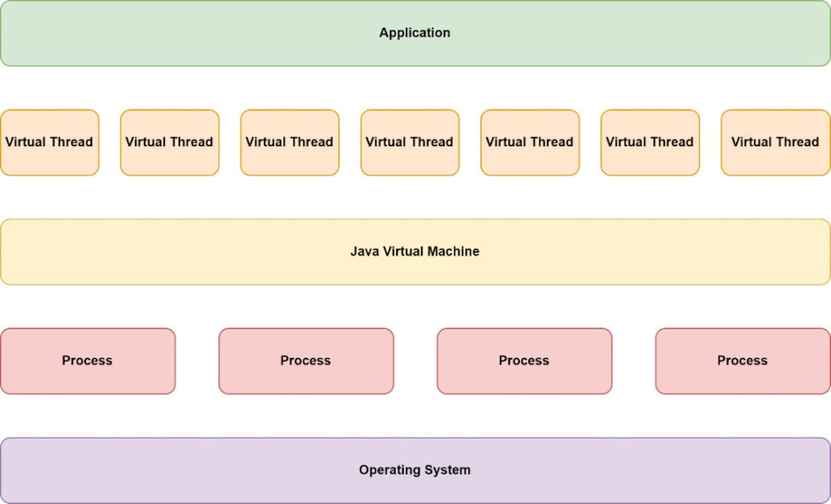Screen dimensions: 831x504
Task: Select the middle Virtual Thread box
Action: coord(409,142)
